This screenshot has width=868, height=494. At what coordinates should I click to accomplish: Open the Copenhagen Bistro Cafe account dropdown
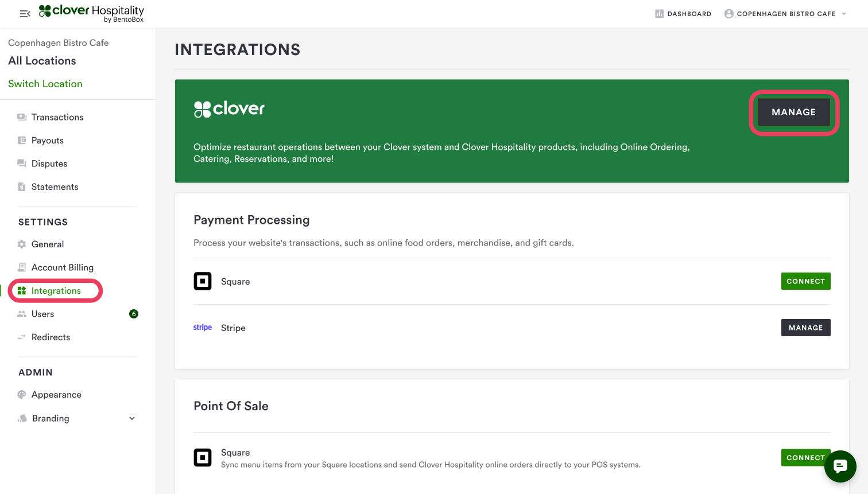785,14
